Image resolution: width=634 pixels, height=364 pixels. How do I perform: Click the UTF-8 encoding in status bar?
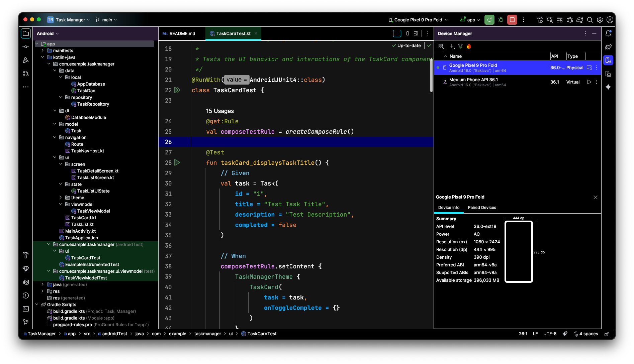point(550,334)
